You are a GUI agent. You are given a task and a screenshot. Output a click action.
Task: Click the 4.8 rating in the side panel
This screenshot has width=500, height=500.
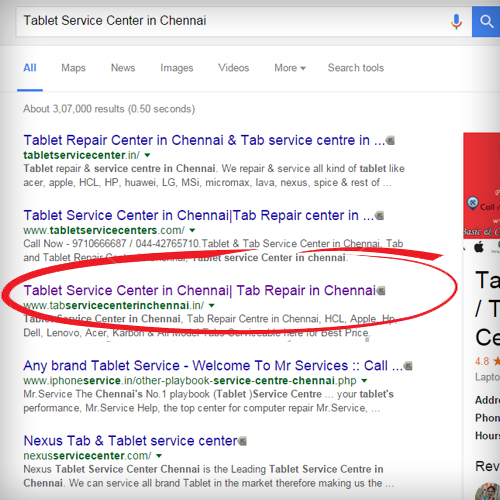(482, 361)
